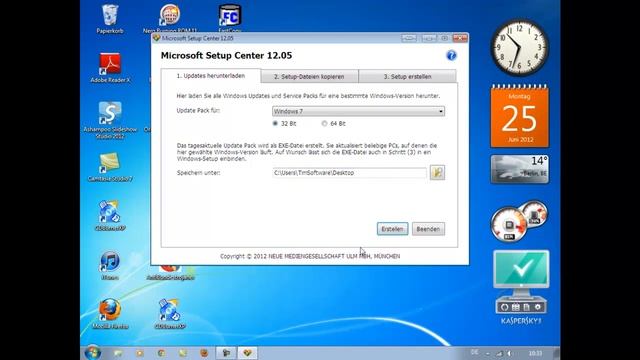
Task: Click the Show desktop strip at taskbar end
Action: coord(557,353)
